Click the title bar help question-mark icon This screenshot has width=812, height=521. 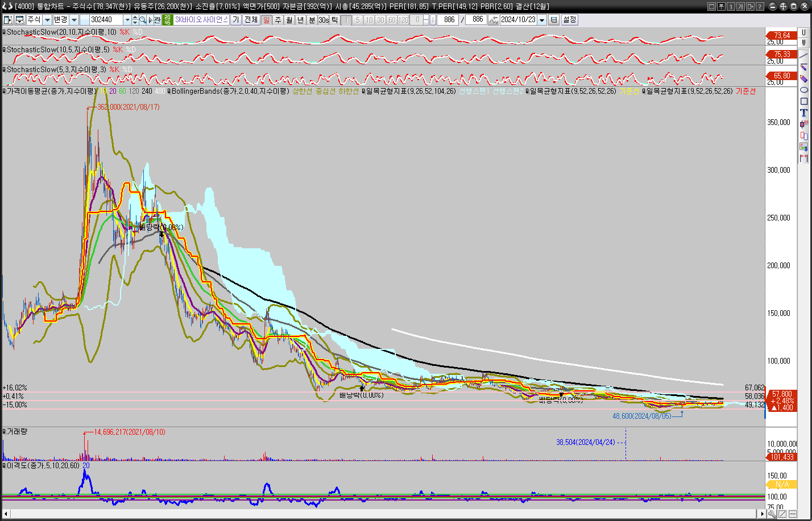pyautogui.click(x=759, y=7)
